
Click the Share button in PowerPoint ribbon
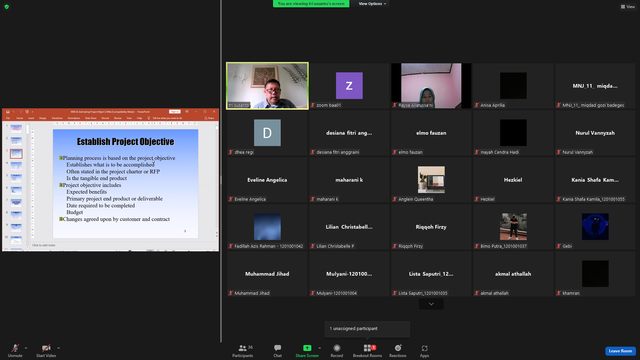pos(209,118)
